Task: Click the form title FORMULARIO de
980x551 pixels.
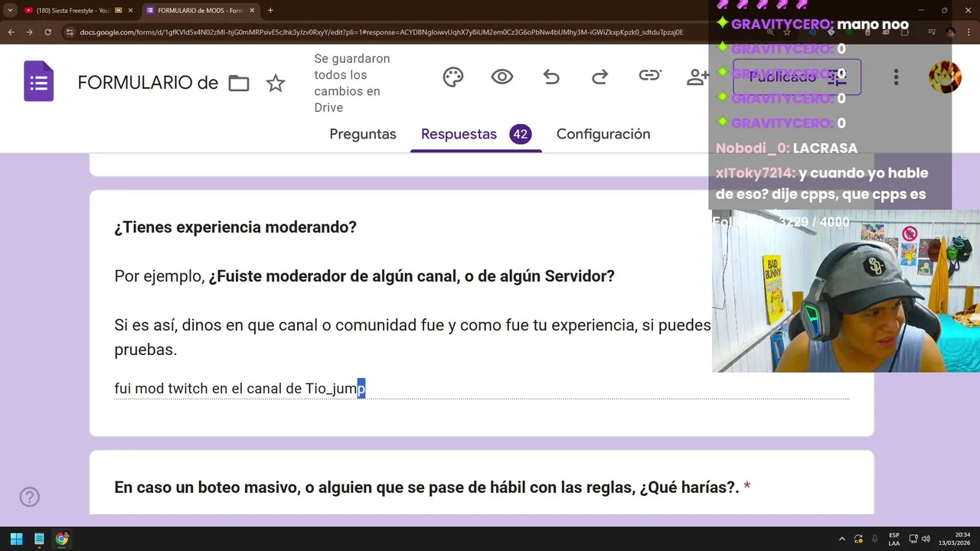Action: pos(148,83)
